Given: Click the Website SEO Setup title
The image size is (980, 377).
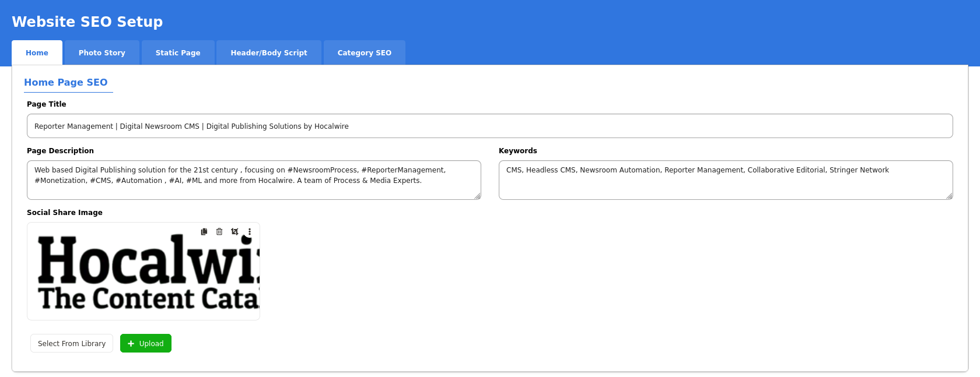Looking at the screenshot, I should (x=87, y=22).
